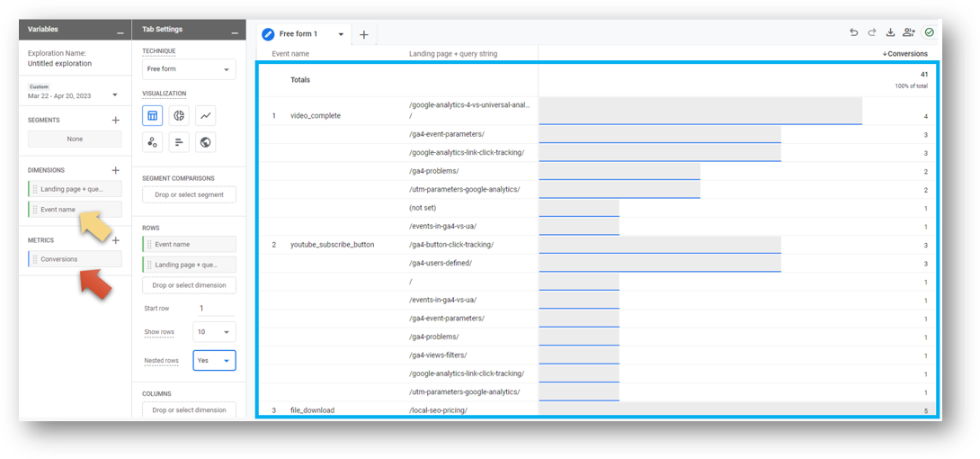This screenshot has width=980, height=459.
Task: Click the totals value 41
Action: pos(923,75)
